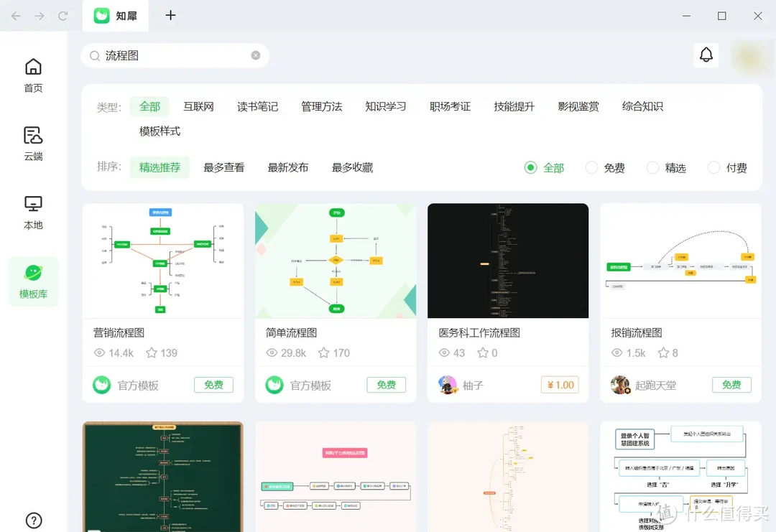Open the 本地 local files section
This screenshot has height=532, width=776.
33,213
